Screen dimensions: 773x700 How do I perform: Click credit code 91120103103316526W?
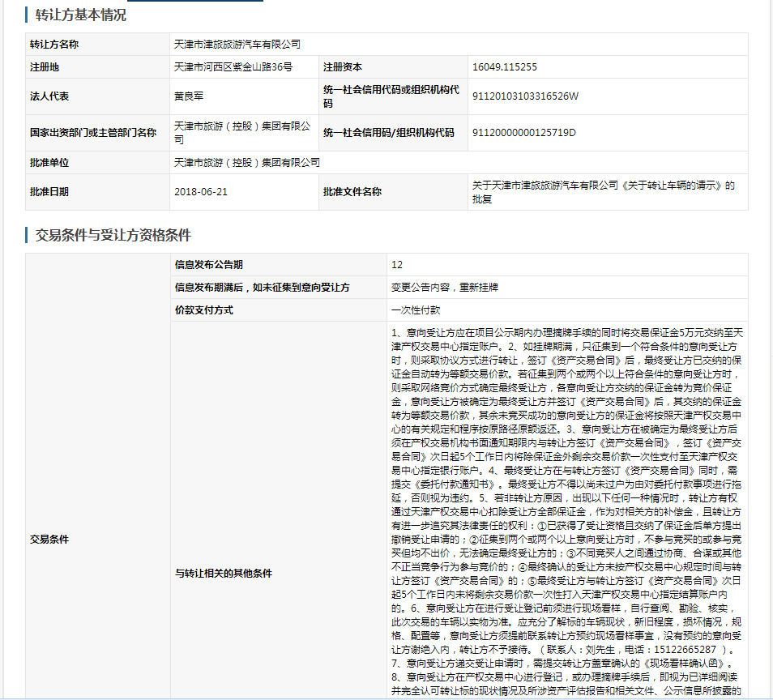525,96
